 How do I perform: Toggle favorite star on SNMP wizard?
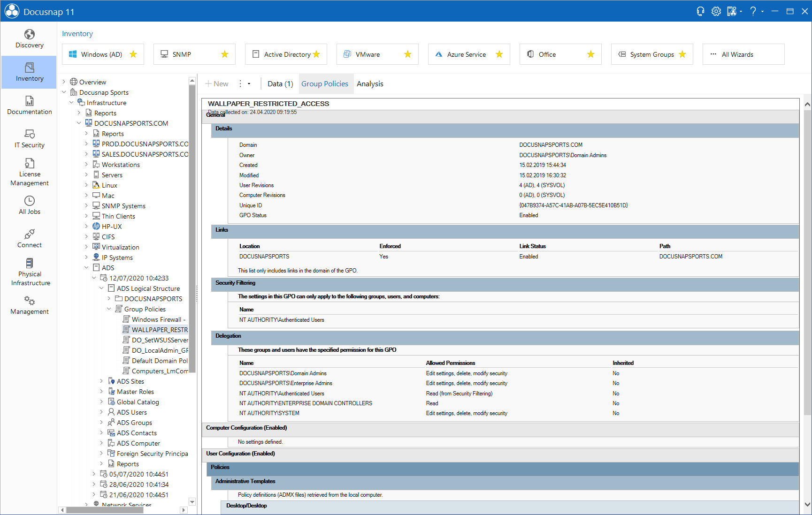[225, 54]
